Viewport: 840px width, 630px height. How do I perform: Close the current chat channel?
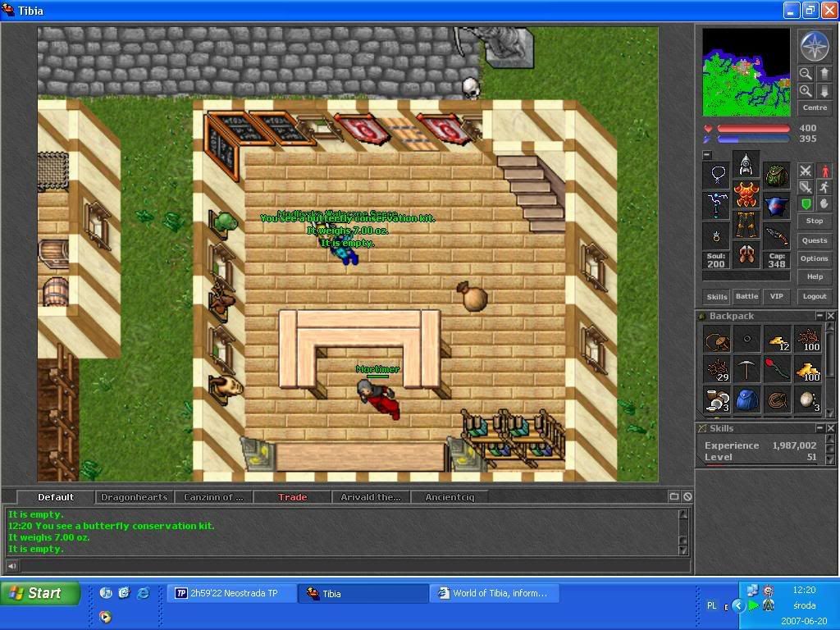click(x=687, y=496)
